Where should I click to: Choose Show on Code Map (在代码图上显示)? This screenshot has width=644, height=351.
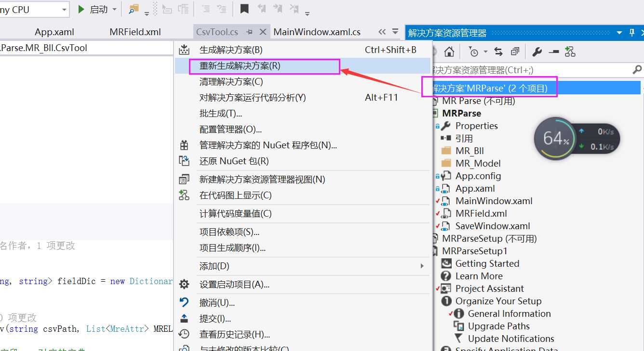pos(303,195)
